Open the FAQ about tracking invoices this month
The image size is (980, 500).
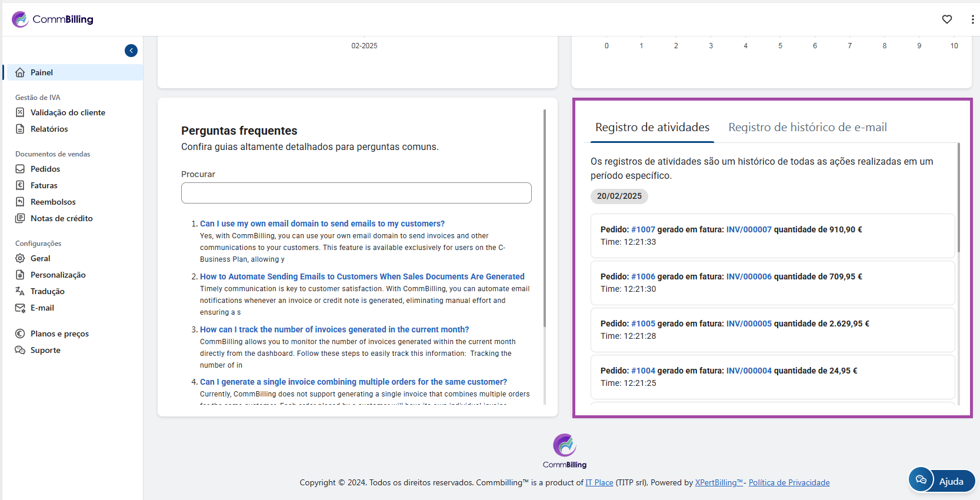click(x=334, y=329)
